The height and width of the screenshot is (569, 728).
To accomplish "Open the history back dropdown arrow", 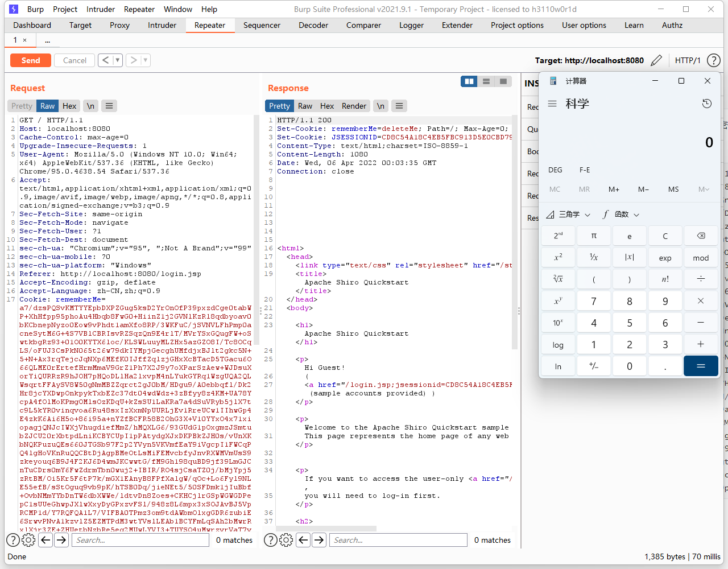I will click(x=118, y=60).
